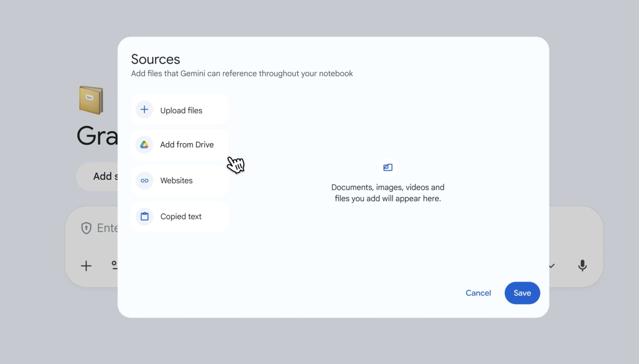Click the Add source chip behind the dialog
This screenshot has height=364, width=639.
coord(105,176)
